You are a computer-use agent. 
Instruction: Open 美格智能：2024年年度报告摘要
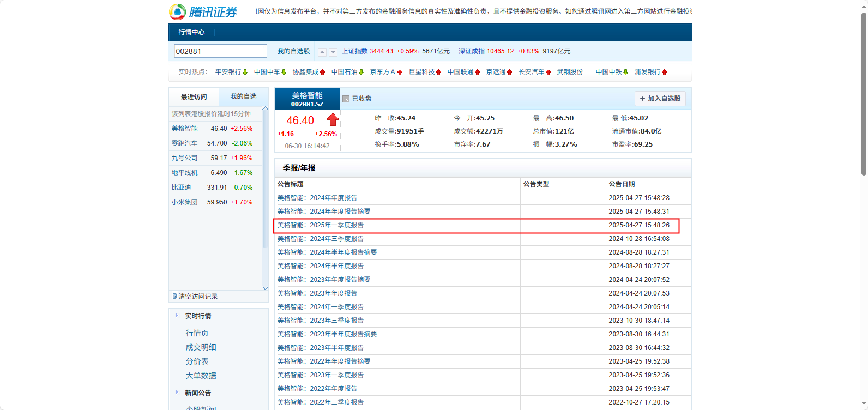pos(324,212)
